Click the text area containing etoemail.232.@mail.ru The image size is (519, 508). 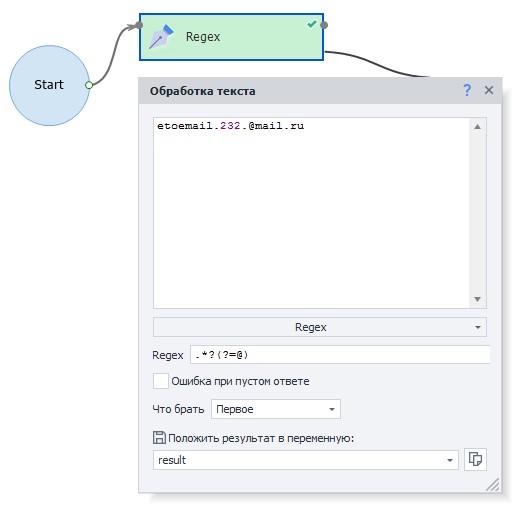click(x=311, y=213)
